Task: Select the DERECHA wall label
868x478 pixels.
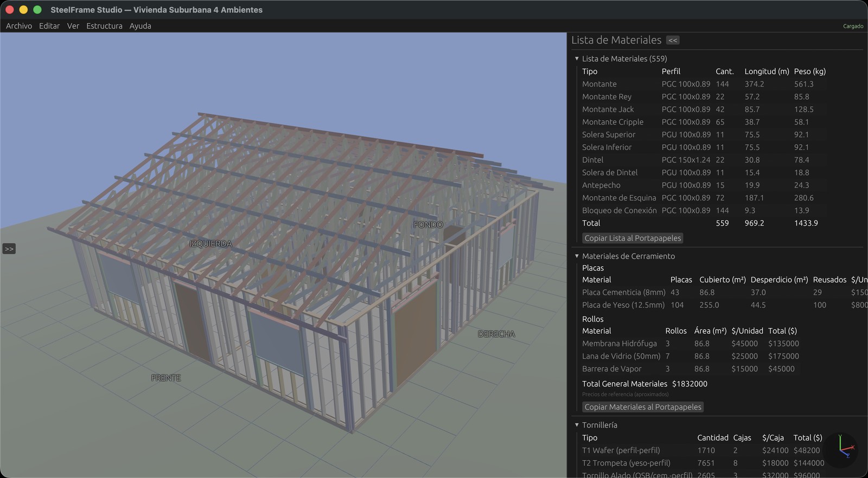Action: [x=496, y=334]
